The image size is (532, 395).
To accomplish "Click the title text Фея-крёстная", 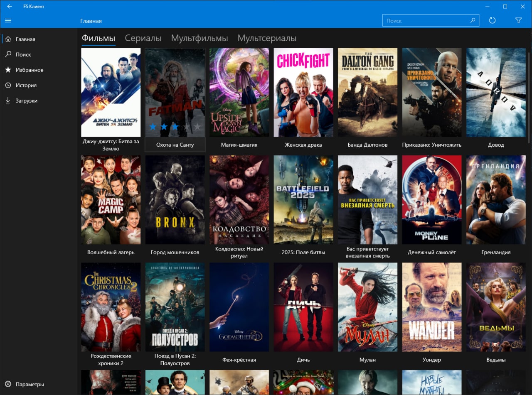I will coord(239,360).
